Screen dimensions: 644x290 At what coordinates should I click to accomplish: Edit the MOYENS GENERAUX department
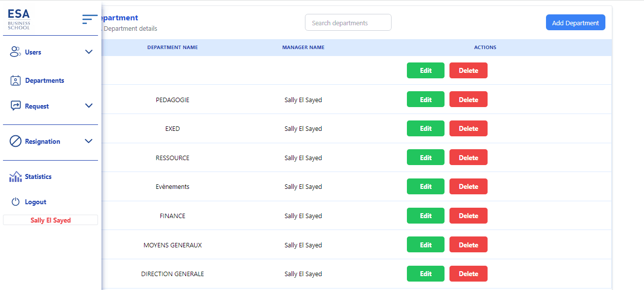click(x=425, y=244)
